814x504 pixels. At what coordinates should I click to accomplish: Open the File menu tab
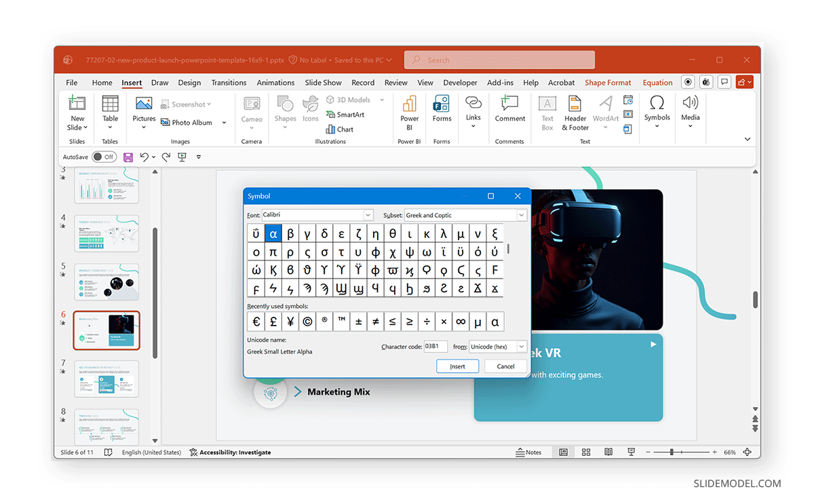pyautogui.click(x=72, y=83)
